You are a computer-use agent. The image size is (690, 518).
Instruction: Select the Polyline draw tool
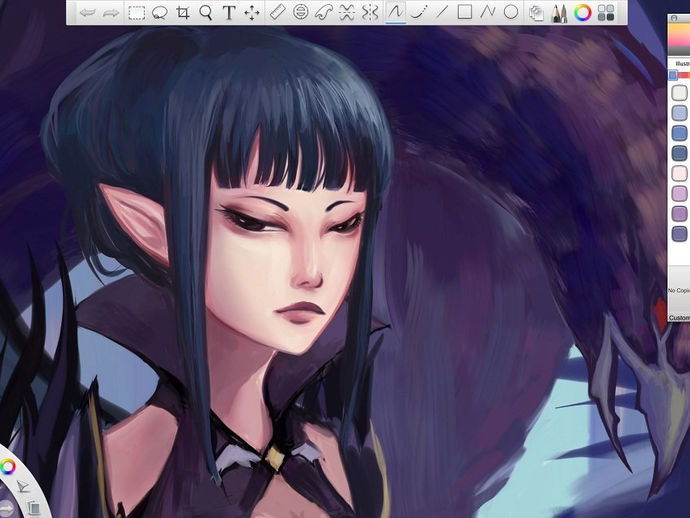488,12
